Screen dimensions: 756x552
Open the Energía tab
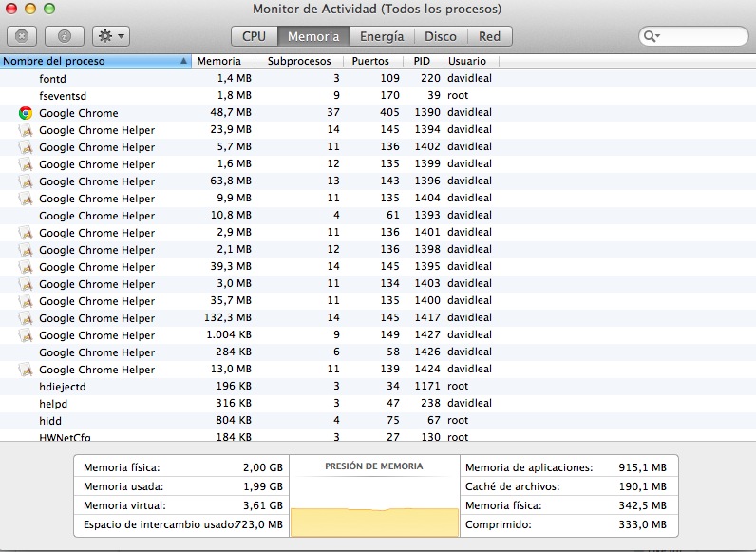[x=382, y=36]
